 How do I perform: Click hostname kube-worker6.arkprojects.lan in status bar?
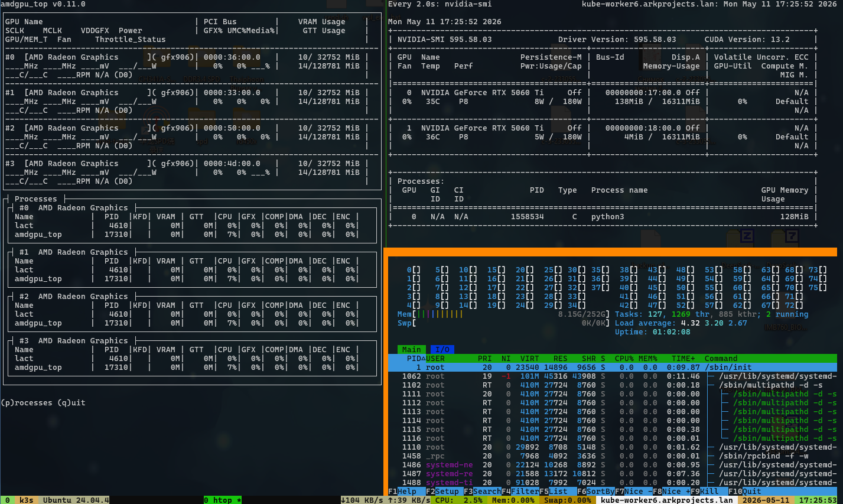tap(667, 500)
